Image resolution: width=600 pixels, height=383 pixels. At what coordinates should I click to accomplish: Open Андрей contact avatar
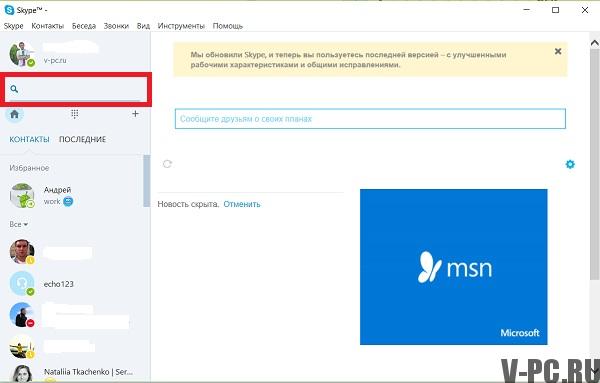click(x=22, y=196)
